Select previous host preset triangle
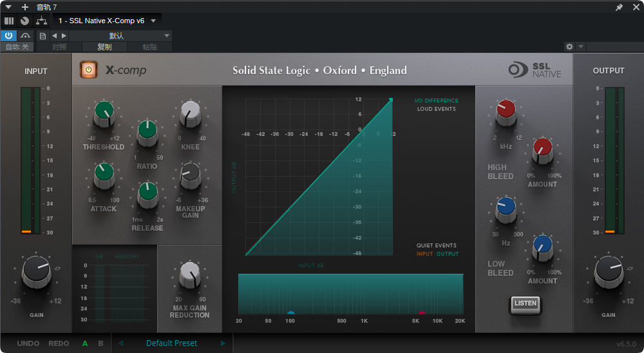This screenshot has width=644, height=353. coord(54,36)
